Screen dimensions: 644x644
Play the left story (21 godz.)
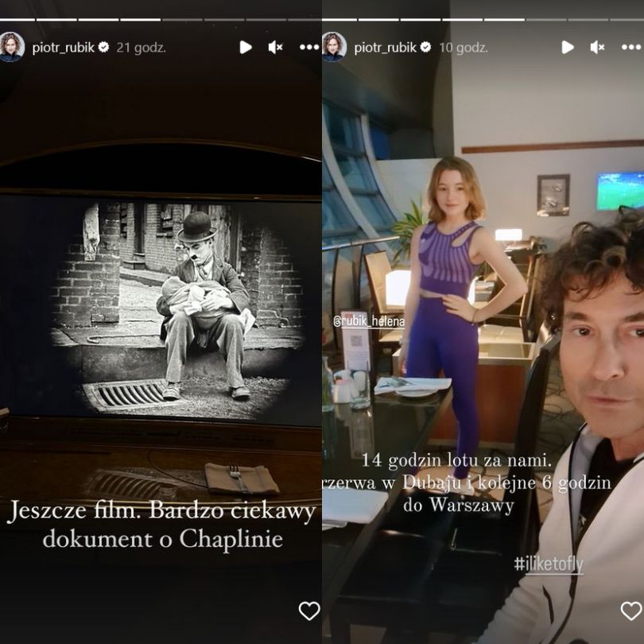click(246, 47)
